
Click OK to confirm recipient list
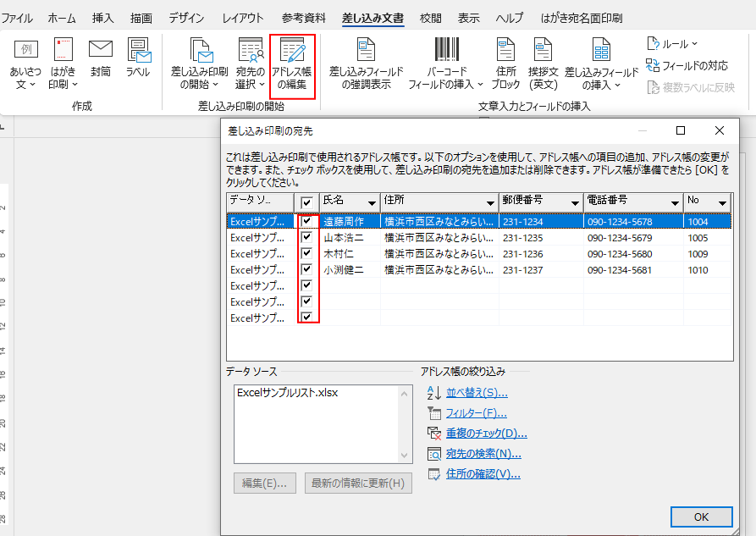(699, 517)
